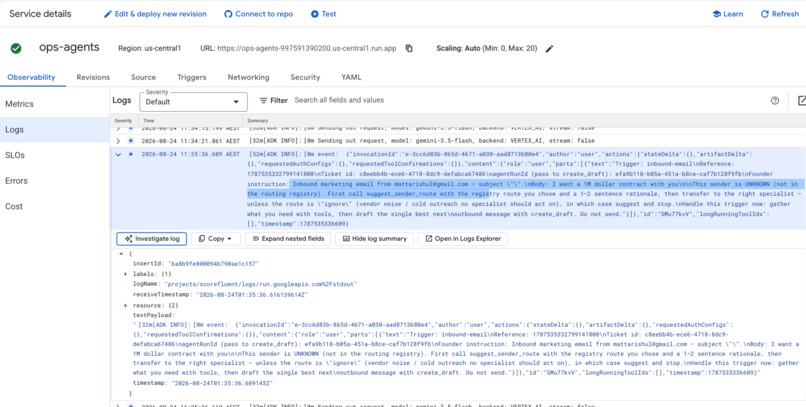Image resolution: width=806 pixels, height=407 pixels.
Task: Click the Test button
Action: point(324,14)
